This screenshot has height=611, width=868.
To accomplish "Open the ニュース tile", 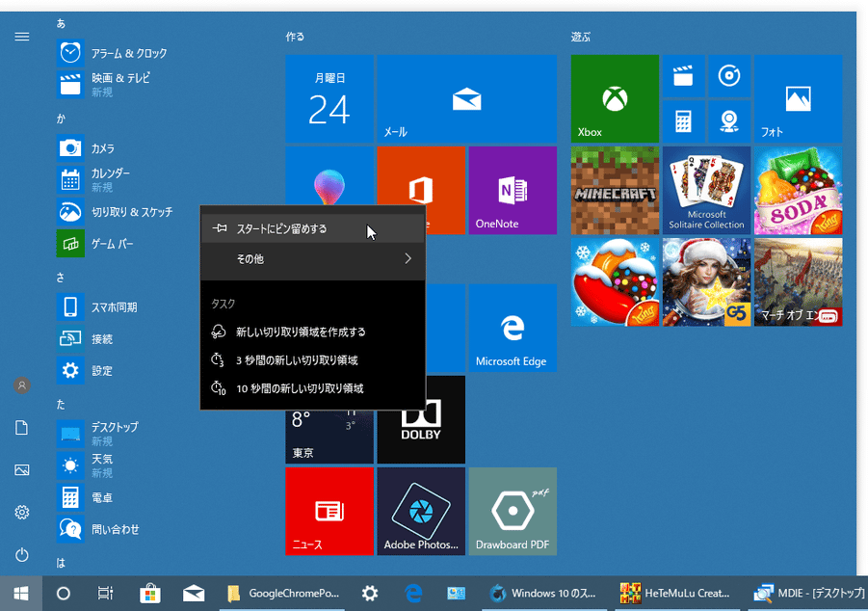I will (329, 512).
